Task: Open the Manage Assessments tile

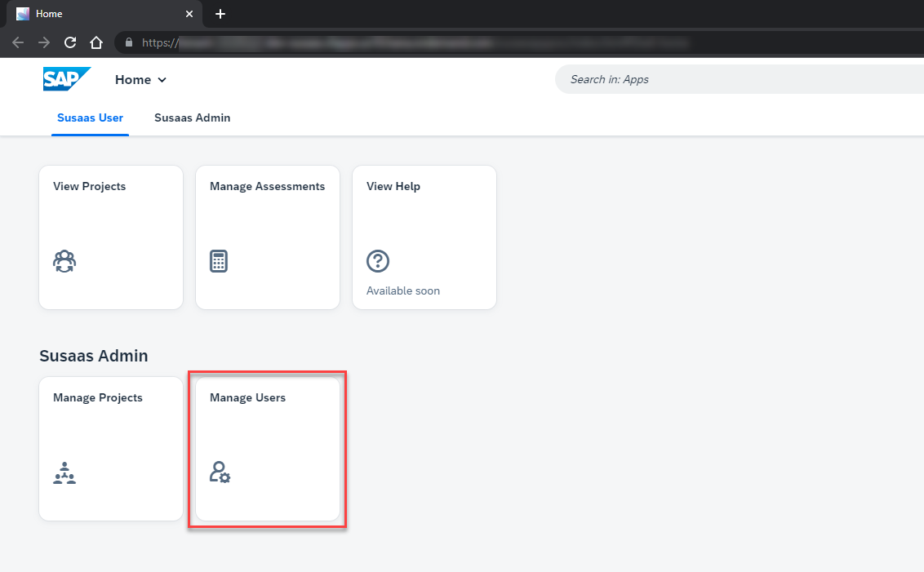Action: point(268,237)
